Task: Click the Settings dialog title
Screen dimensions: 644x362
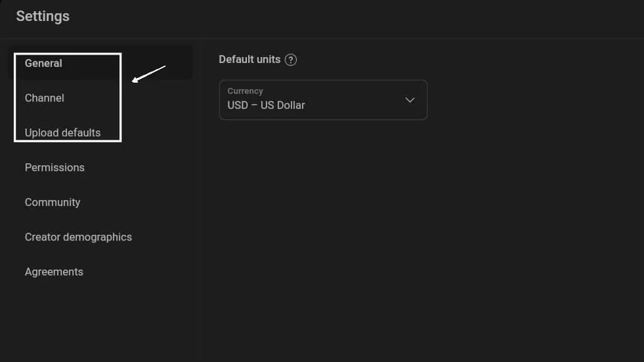Action: click(43, 16)
